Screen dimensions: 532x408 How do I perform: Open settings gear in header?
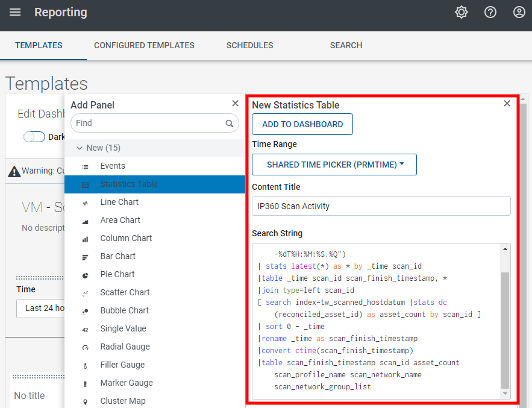[x=461, y=13]
